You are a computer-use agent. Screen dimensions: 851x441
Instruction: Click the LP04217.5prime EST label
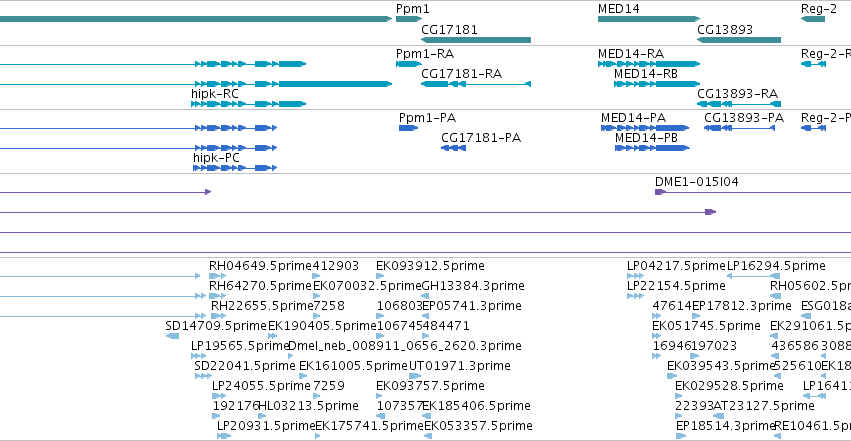[676, 266]
